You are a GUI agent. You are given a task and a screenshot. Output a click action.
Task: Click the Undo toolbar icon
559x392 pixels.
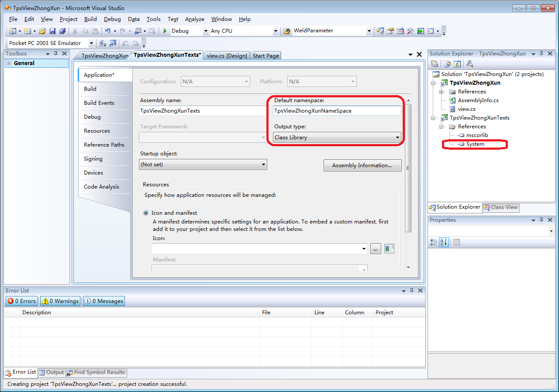point(107,31)
